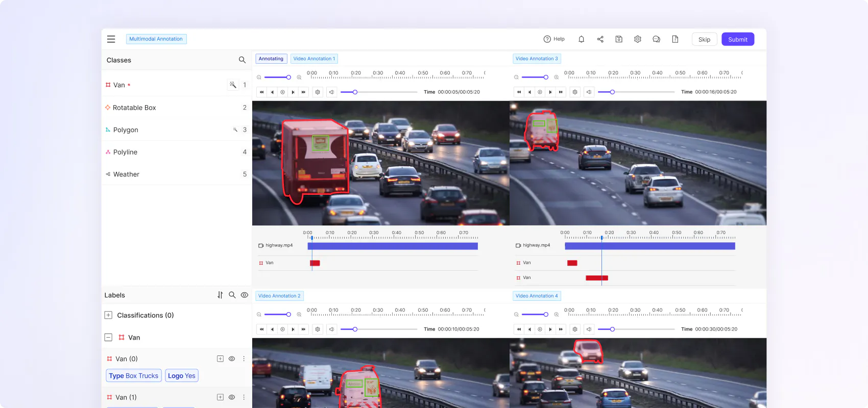Toggle visibility of all labels

(x=245, y=295)
